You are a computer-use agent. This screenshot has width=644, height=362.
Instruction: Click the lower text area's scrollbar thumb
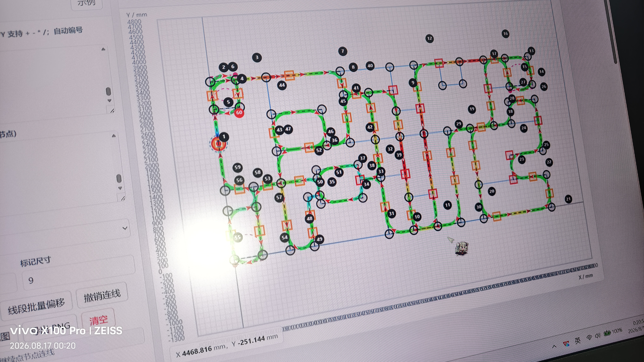point(119,179)
